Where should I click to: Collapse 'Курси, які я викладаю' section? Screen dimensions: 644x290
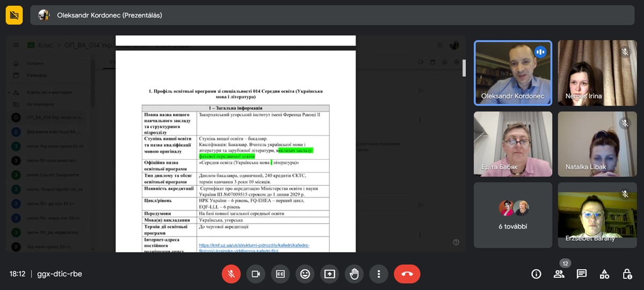click(9, 92)
